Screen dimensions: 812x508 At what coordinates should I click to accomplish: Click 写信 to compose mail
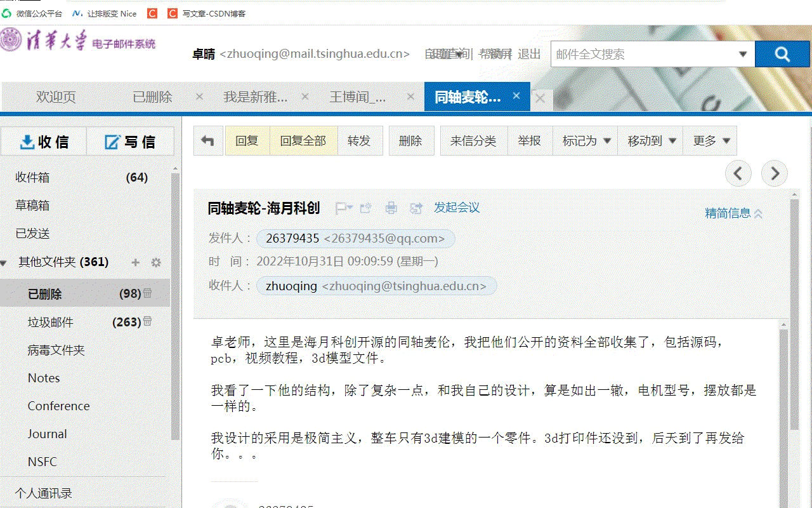[130, 142]
